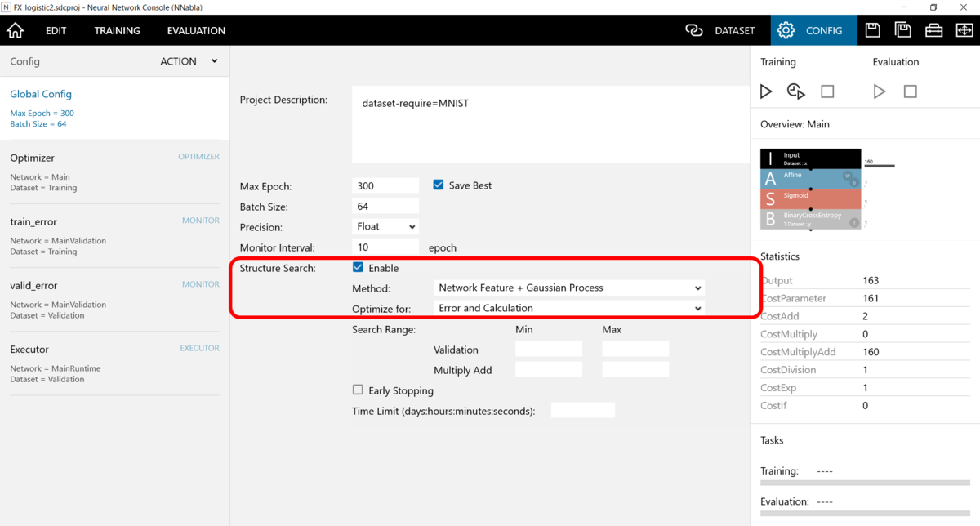Image resolution: width=980 pixels, height=526 pixels.
Task: Stop evaluation with the square icon
Action: click(x=911, y=91)
